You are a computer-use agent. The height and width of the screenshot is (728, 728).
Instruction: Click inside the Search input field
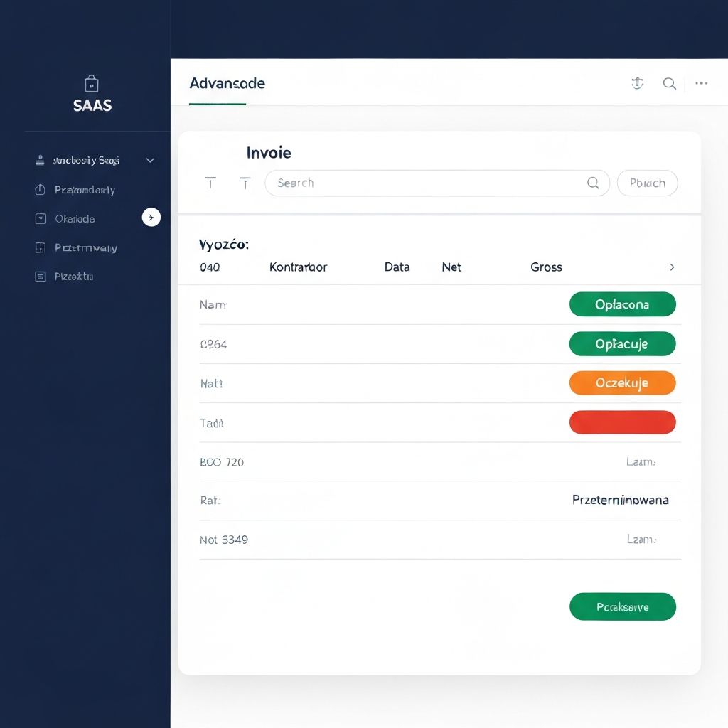coord(427,183)
